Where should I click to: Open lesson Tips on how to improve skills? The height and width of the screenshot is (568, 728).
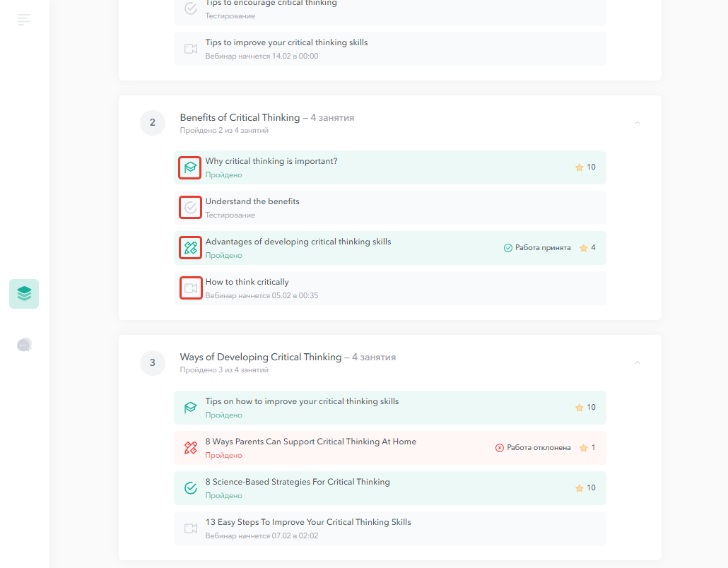[x=390, y=408]
